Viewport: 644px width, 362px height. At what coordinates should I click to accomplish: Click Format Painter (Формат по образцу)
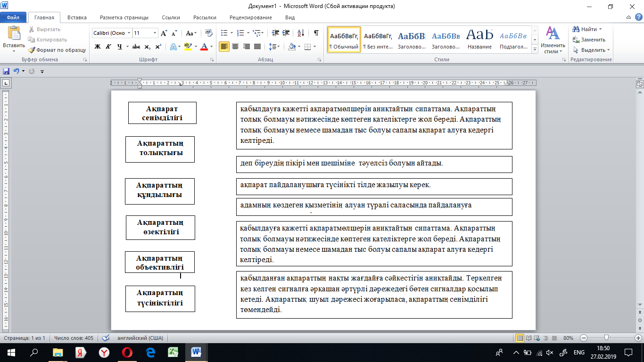pos(57,50)
